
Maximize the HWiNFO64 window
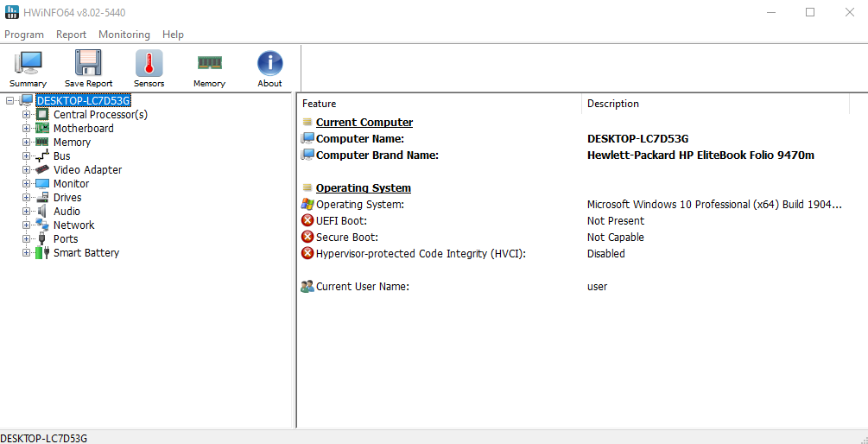810,12
